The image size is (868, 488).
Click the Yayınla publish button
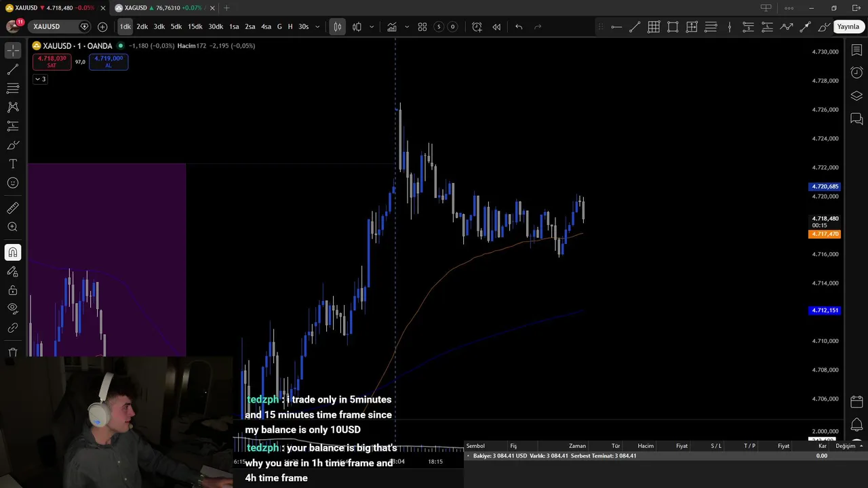pos(848,26)
